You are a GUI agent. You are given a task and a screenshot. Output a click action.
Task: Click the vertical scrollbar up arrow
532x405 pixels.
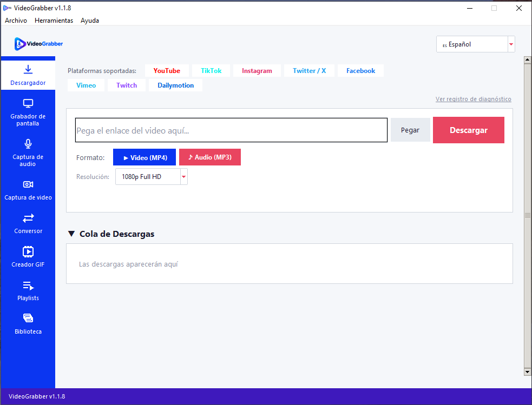point(527,61)
